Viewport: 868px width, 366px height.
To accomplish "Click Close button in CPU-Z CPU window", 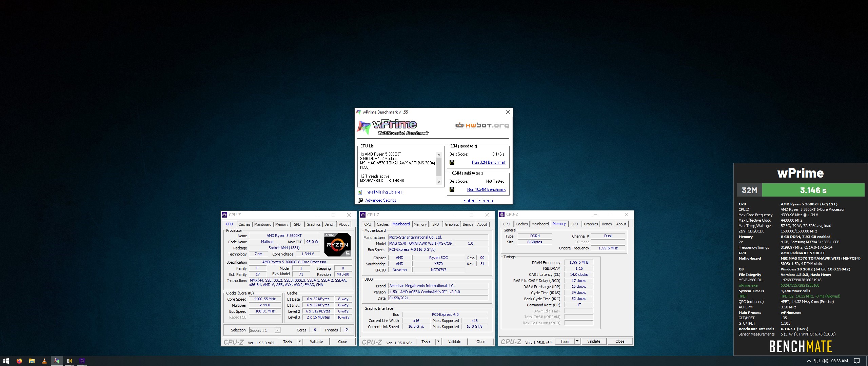I will click(x=342, y=342).
